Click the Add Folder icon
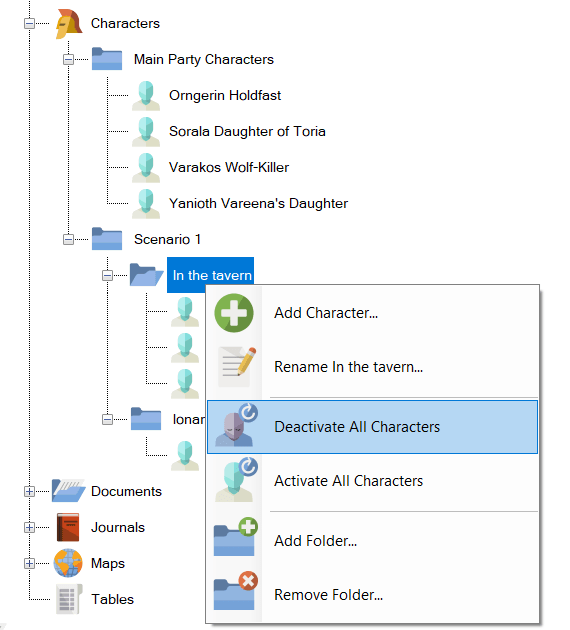 point(235,537)
